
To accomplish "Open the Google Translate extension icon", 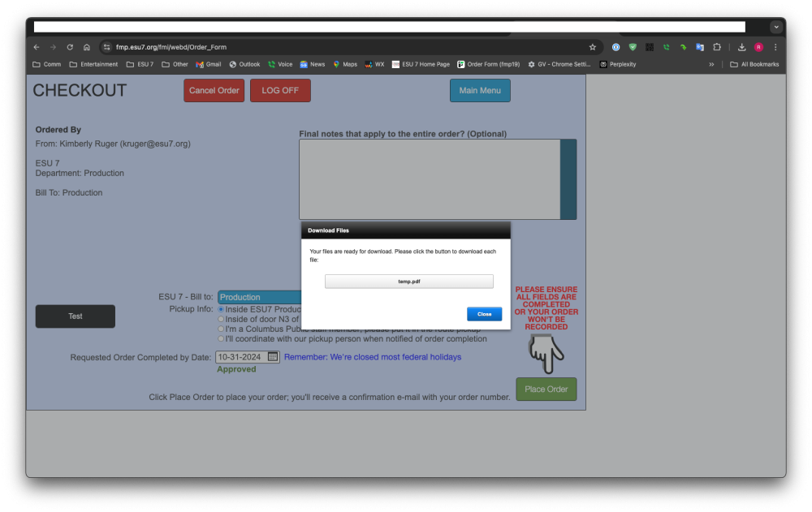I will (x=700, y=47).
